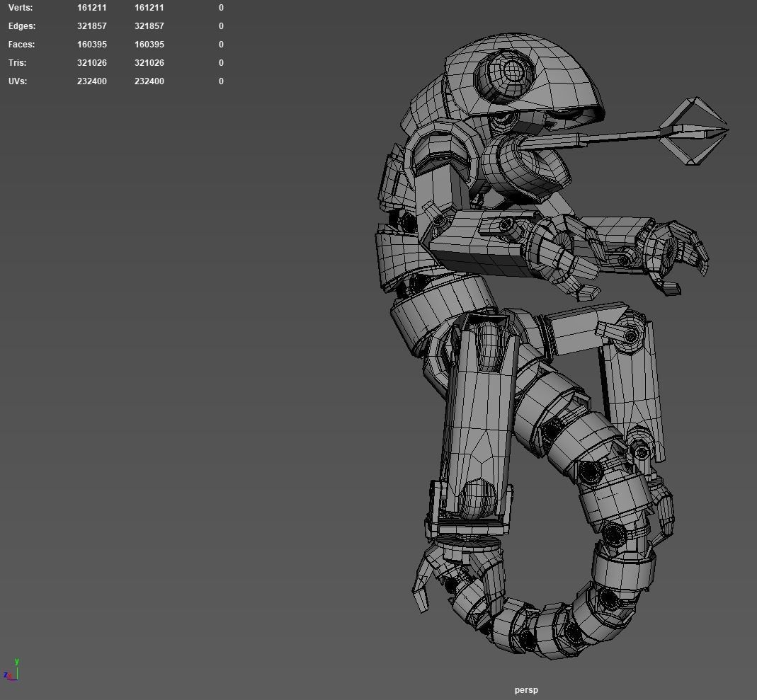Click the "Tris:" poly count label

pyautogui.click(x=18, y=63)
